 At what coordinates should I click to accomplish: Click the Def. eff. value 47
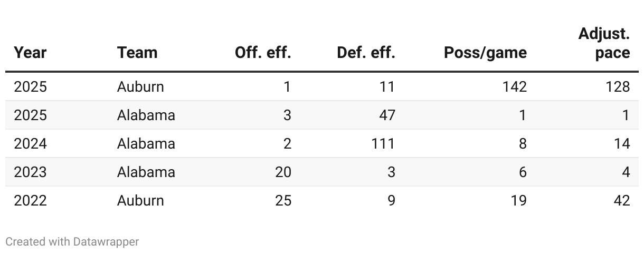(387, 115)
